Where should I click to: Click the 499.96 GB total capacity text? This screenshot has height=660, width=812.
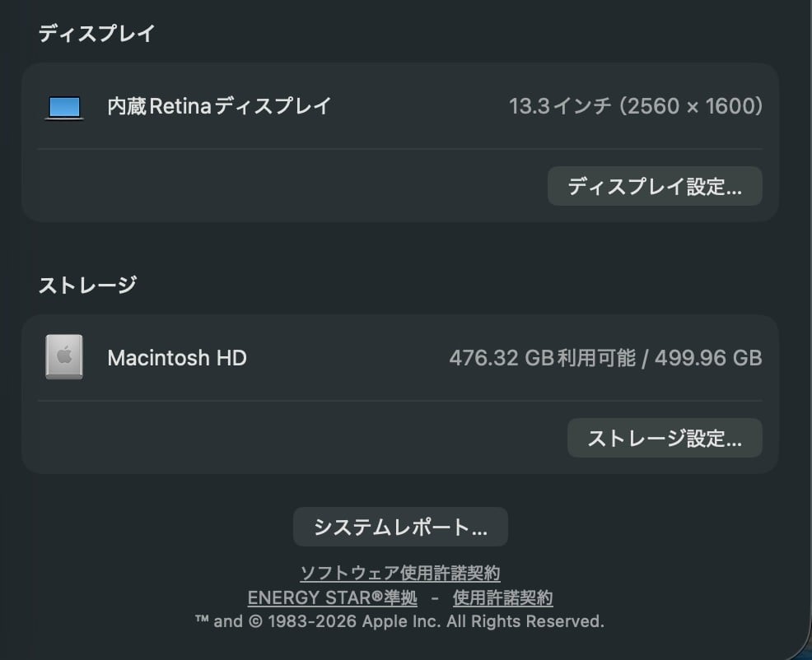click(708, 358)
